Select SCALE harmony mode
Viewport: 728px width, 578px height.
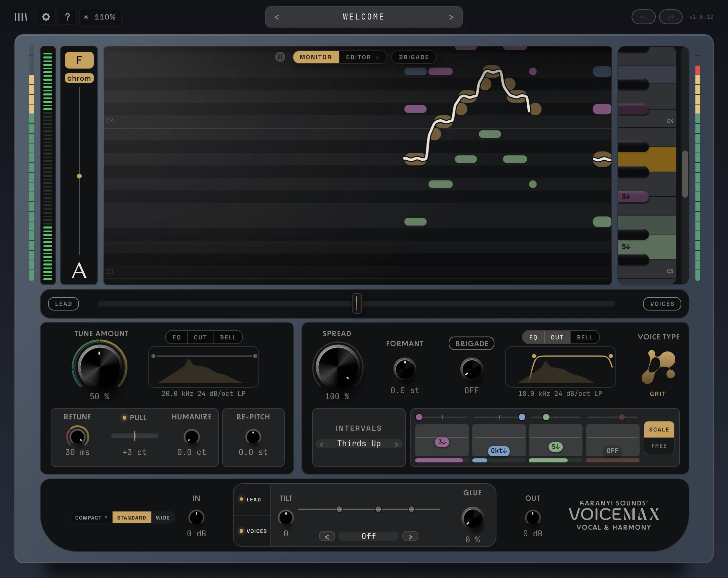[x=659, y=429]
